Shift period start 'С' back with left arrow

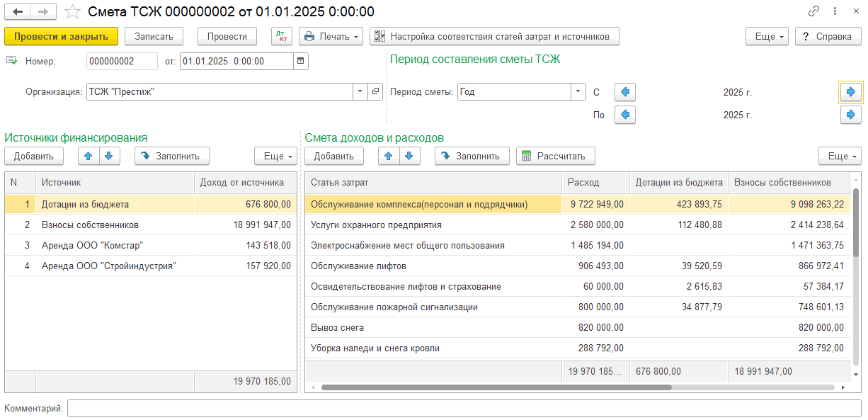[x=625, y=92]
